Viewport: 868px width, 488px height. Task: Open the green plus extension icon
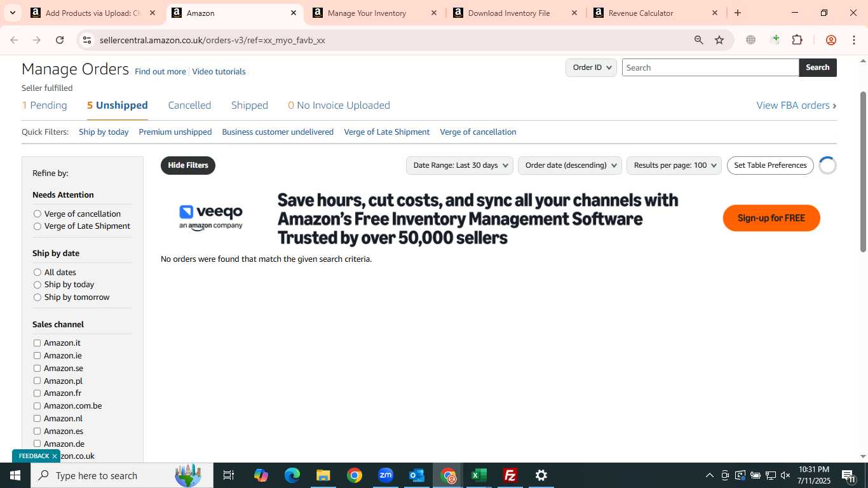pos(775,40)
